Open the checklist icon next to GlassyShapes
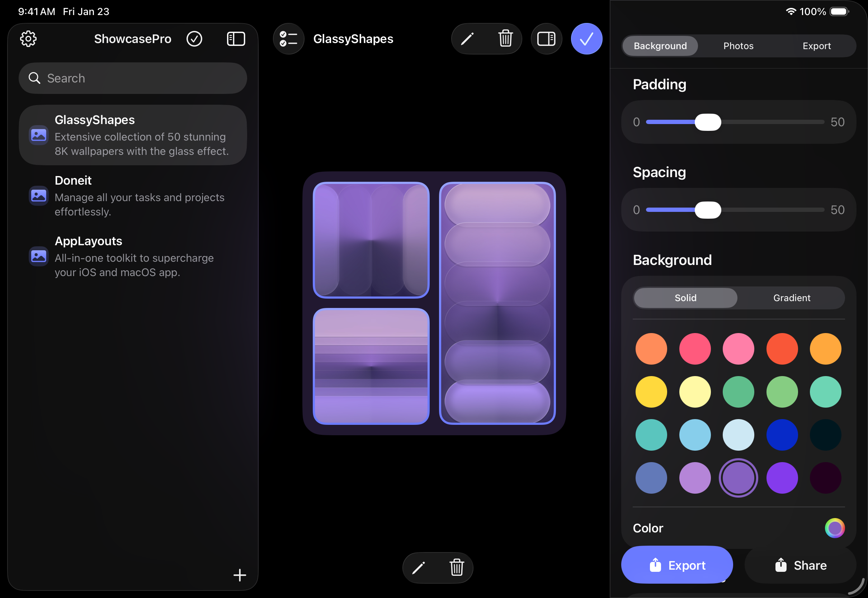868x598 pixels. click(x=288, y=39)
